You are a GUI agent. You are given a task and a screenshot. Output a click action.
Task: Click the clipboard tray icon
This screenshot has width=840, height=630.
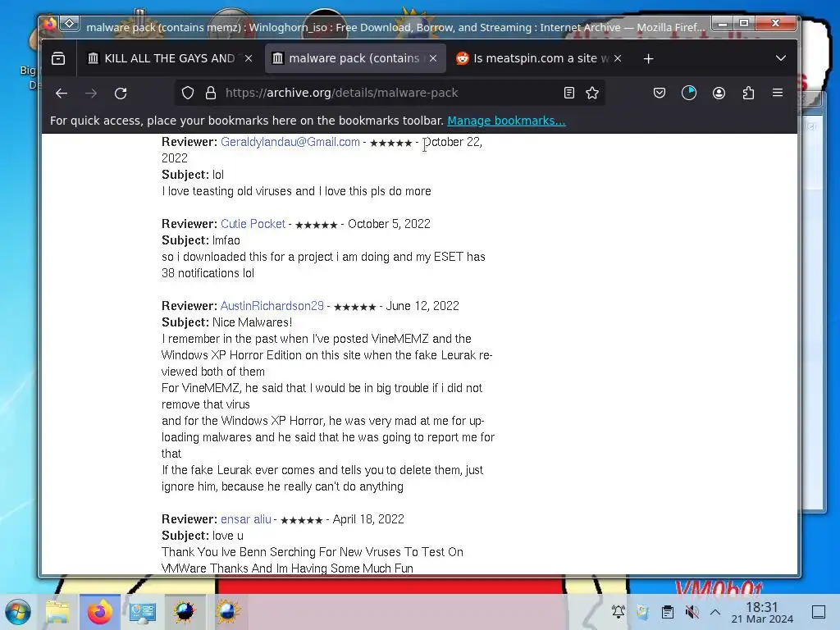pyautogui.click(x=667, y=611)
